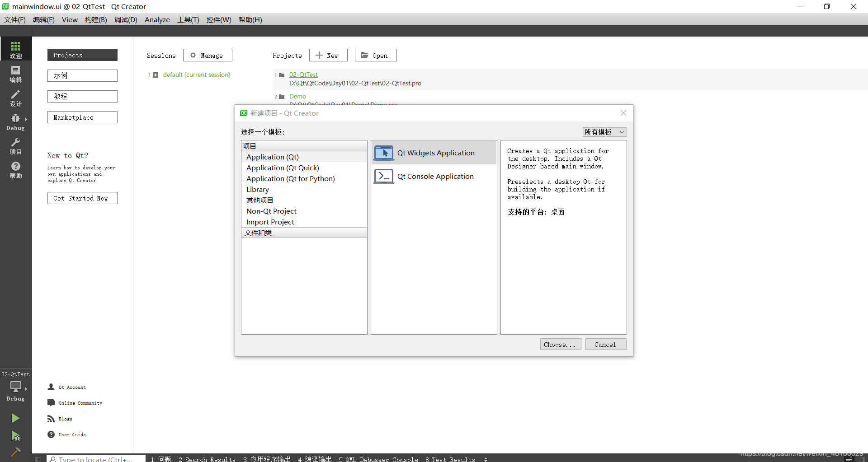Click the New project button
The height and width of the screenshot is (462, 868).
328,55
